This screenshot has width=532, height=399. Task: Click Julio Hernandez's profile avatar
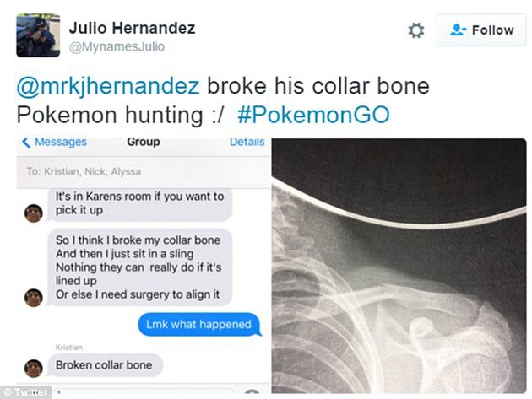pos(38,35)
